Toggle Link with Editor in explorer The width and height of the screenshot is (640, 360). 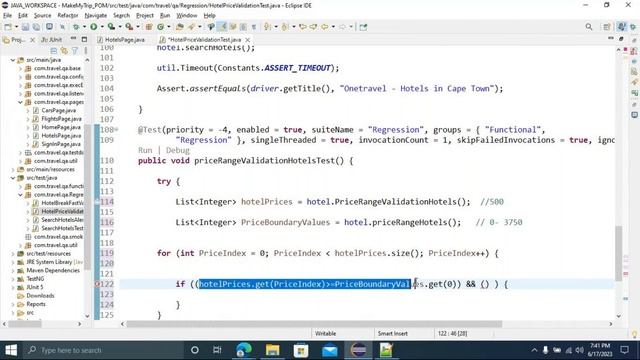[x=64, y=51]
